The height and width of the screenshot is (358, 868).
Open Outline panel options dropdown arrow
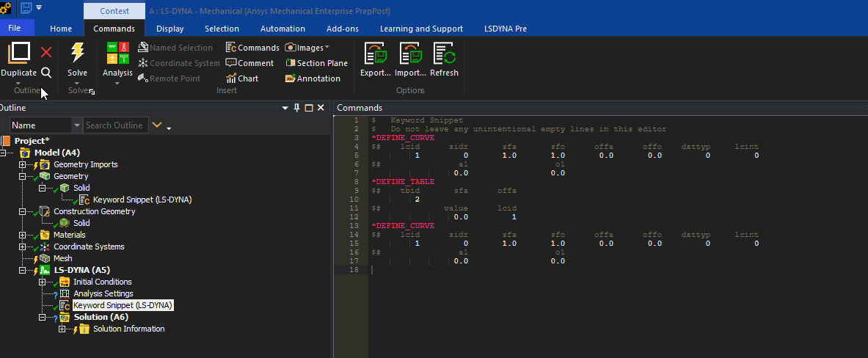tap(285, 108)
